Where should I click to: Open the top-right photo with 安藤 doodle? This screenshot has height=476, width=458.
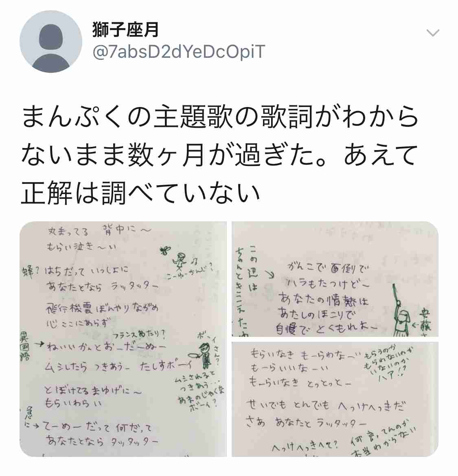(x=335, y=279)
